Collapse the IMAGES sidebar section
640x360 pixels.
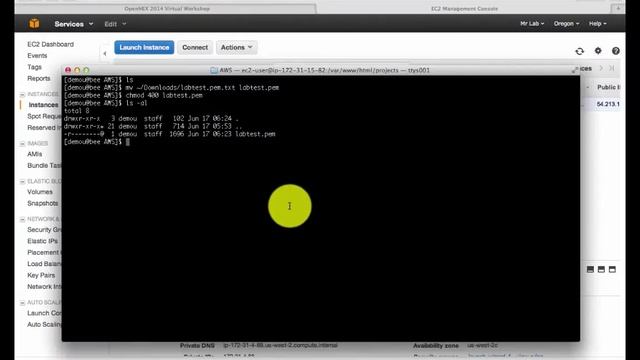(22, 144)
